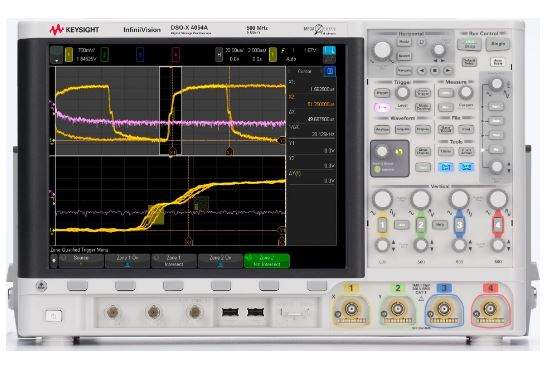Push the Force Trigger key
This screenshot has height=367, width=552.
[x=423, y=93]
